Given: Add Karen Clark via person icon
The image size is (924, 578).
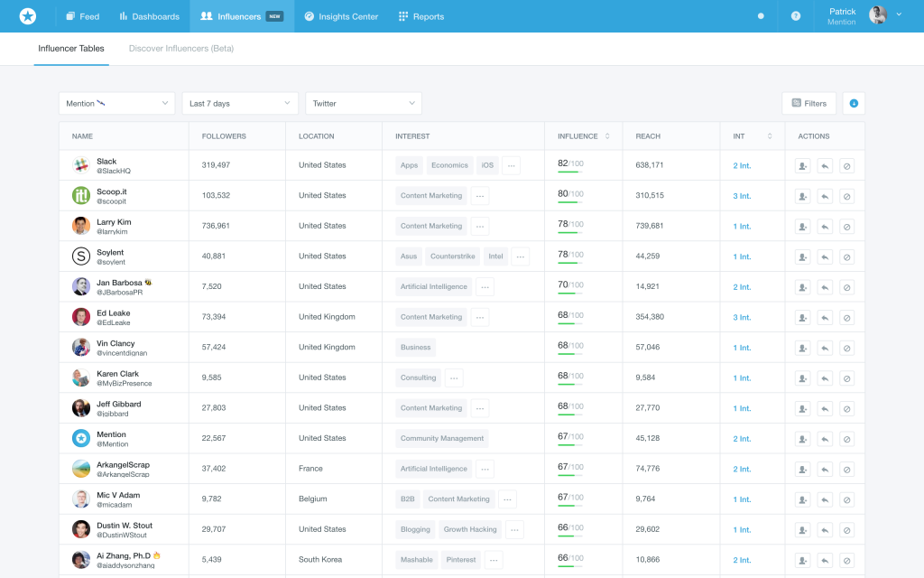Looking at the screenshot, I should tap(802, 378).
